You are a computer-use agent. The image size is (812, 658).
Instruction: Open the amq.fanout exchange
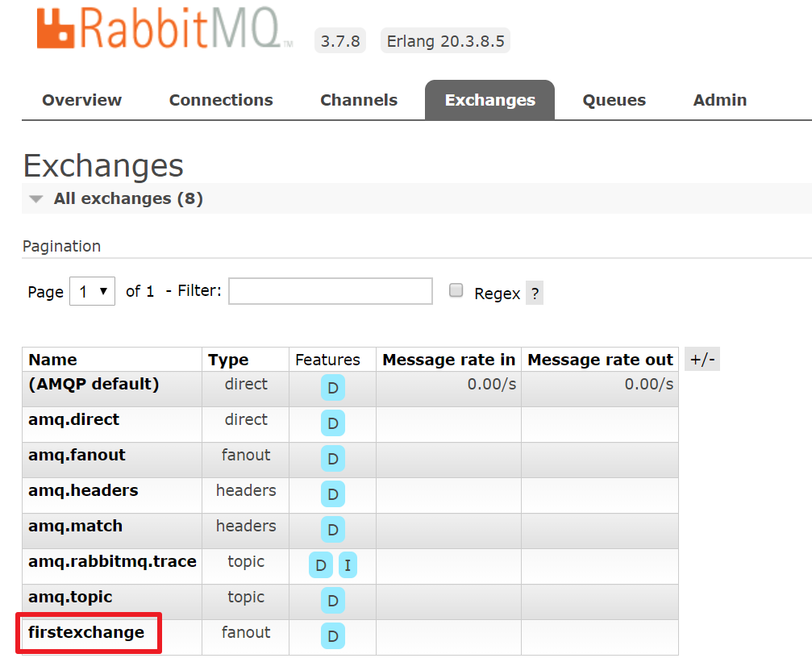(x=77, y=455)
